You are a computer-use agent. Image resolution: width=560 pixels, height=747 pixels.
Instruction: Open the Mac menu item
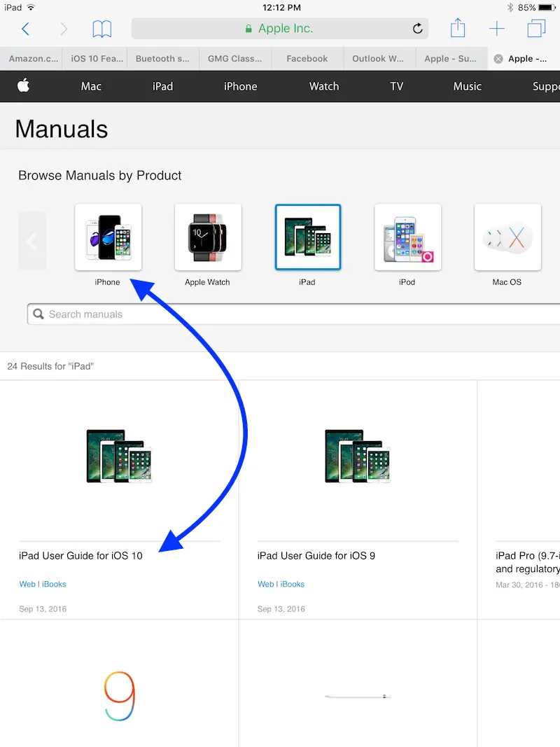click(91, 86)
